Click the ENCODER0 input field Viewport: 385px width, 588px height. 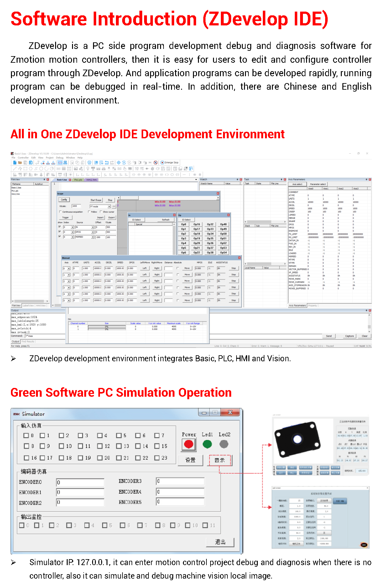click(80, 483)
